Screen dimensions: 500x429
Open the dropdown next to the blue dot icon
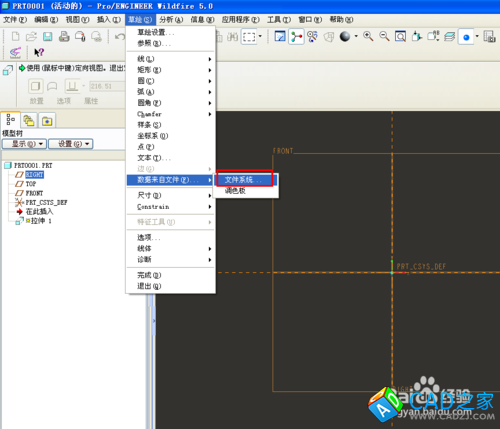pos(477,36)
